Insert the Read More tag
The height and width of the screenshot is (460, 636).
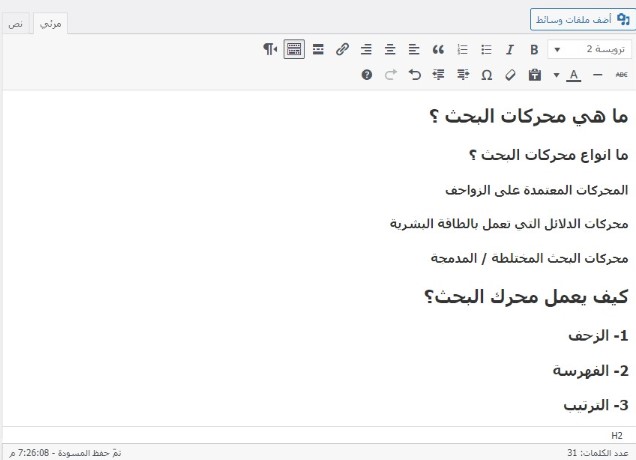pyautogui.click(x=318, y=49)
